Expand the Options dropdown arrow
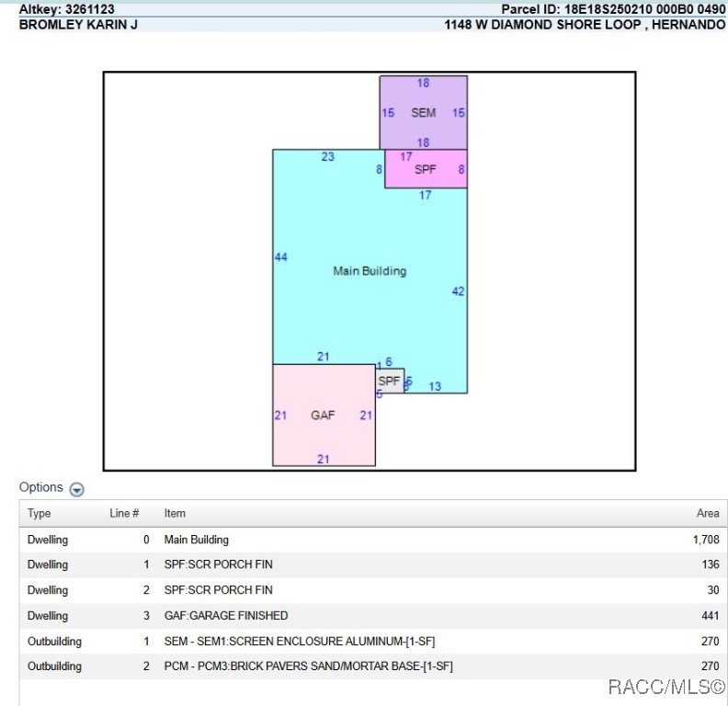The image size is (728, 706). click(76, 489)
